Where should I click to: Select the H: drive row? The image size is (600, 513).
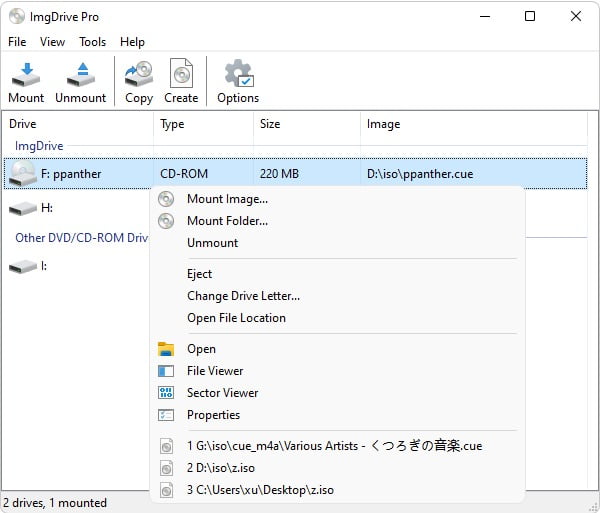(77, 209)
